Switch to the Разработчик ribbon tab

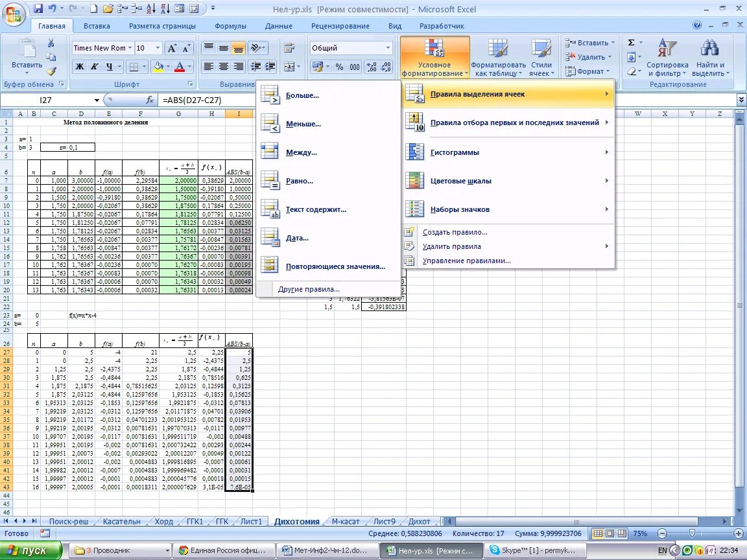pyautogui.click(x=442, y=26)
